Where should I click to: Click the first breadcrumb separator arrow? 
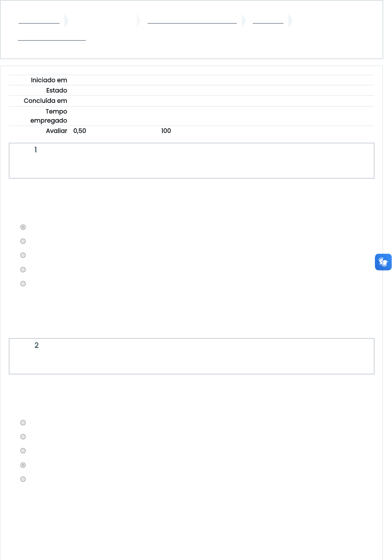66,20
